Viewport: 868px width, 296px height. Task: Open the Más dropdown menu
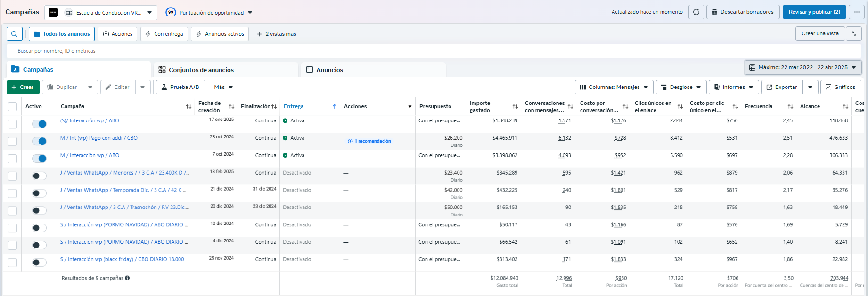223,87
